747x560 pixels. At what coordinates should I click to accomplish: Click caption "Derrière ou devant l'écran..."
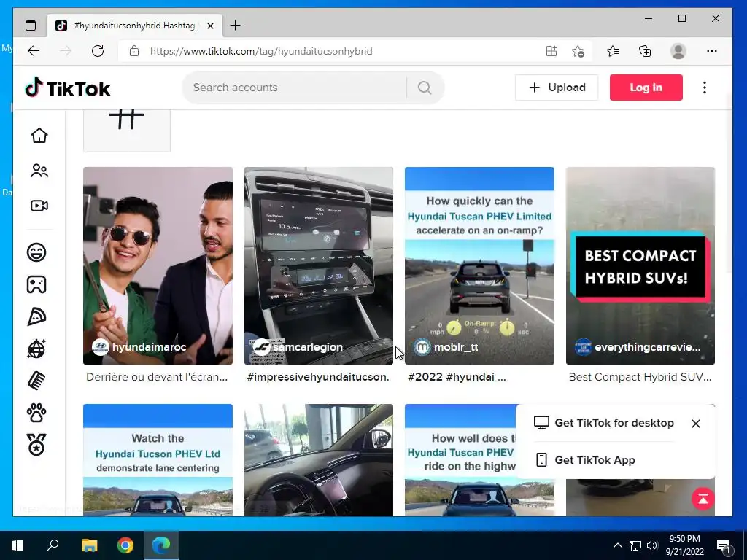coord(157,377)
